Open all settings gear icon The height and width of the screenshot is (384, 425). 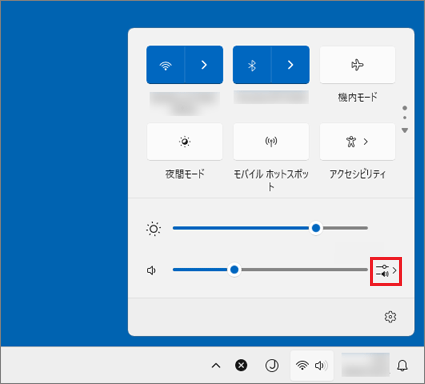pyautogui.click(x=390, y=317)
